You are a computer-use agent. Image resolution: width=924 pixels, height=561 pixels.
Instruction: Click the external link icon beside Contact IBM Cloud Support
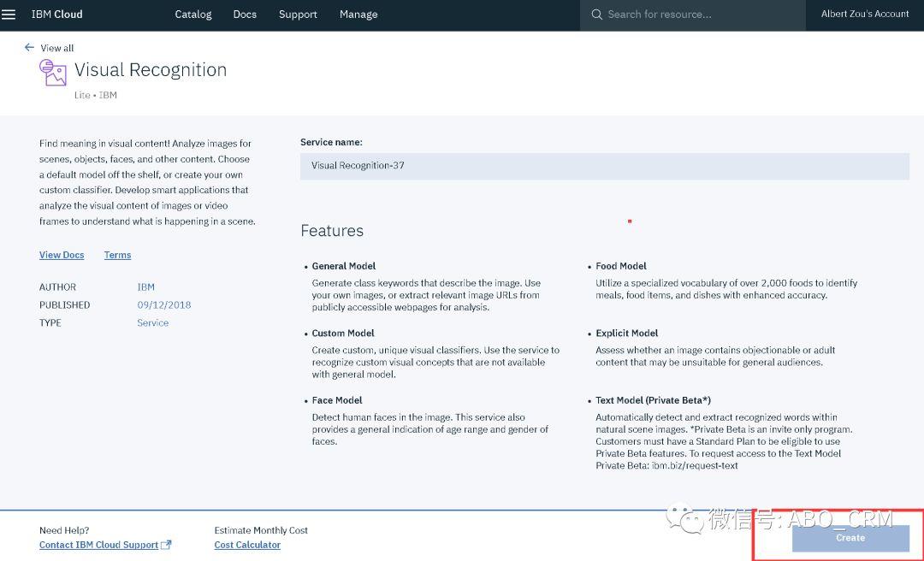coord(166,545)
